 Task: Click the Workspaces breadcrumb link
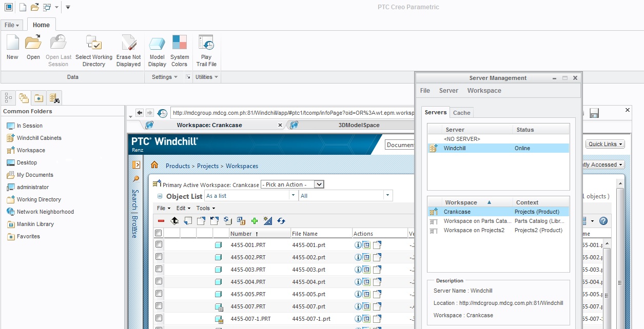pos(242,166)
